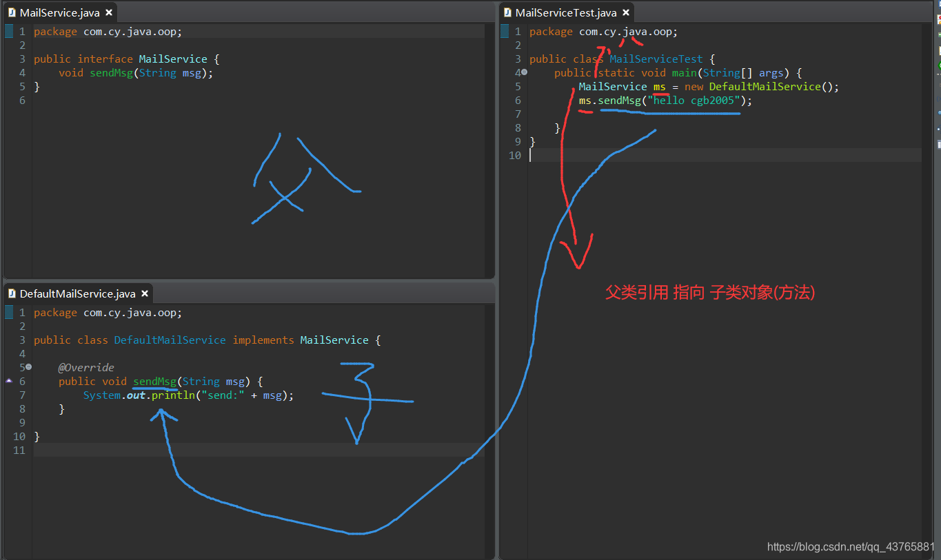Click 'package' keyword in MailService.java
This screenshot has width=941, height=560.
[55, 32]
